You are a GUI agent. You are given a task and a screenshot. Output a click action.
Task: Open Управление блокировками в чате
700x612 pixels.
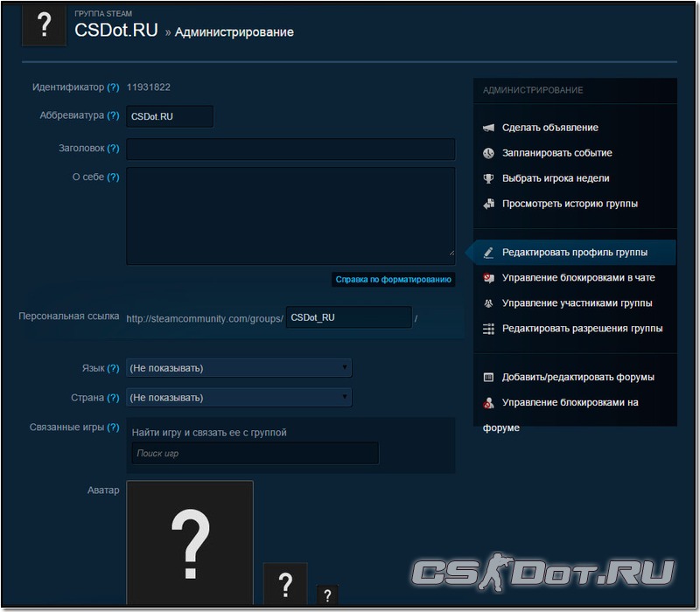click(x=578, y=278)
